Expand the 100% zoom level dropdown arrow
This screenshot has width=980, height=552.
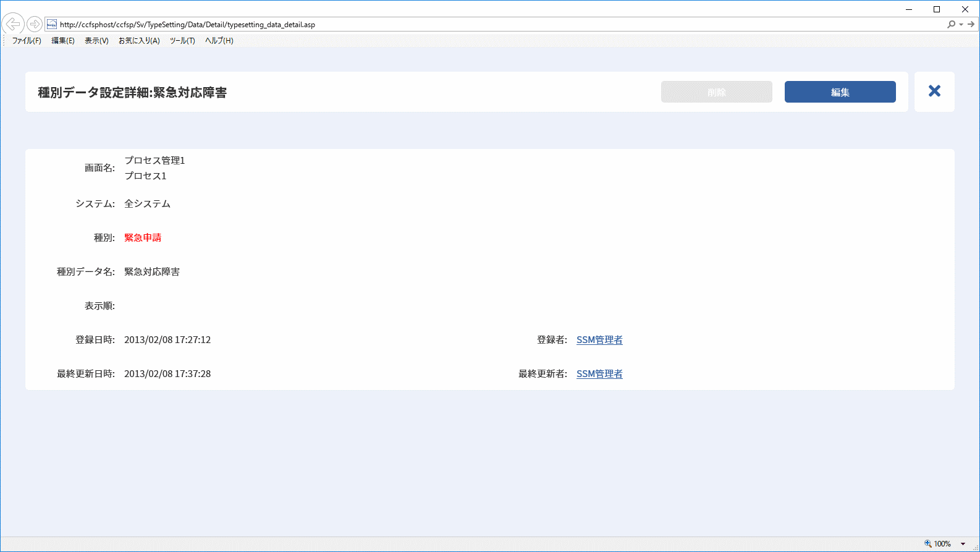963,544
